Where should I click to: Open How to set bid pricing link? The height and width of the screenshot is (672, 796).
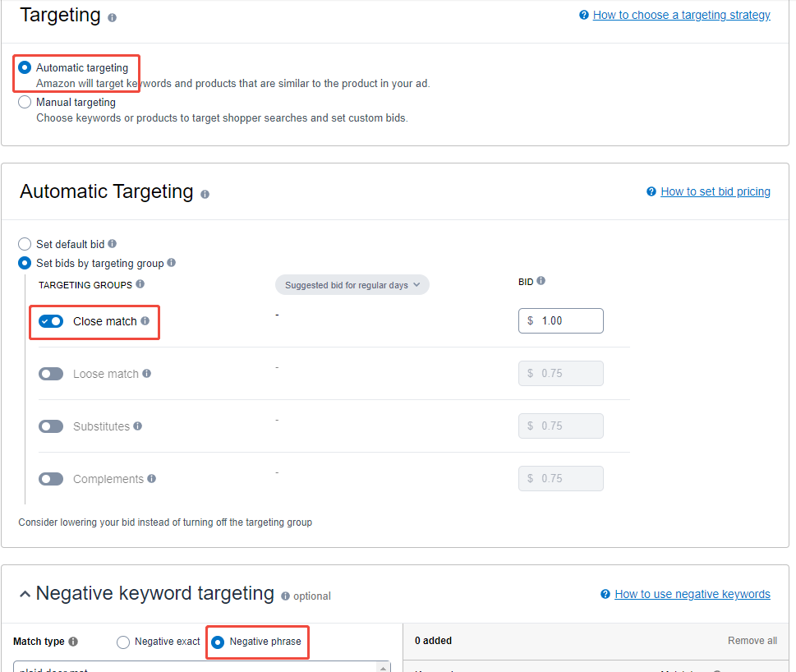(x=715, y=191)
